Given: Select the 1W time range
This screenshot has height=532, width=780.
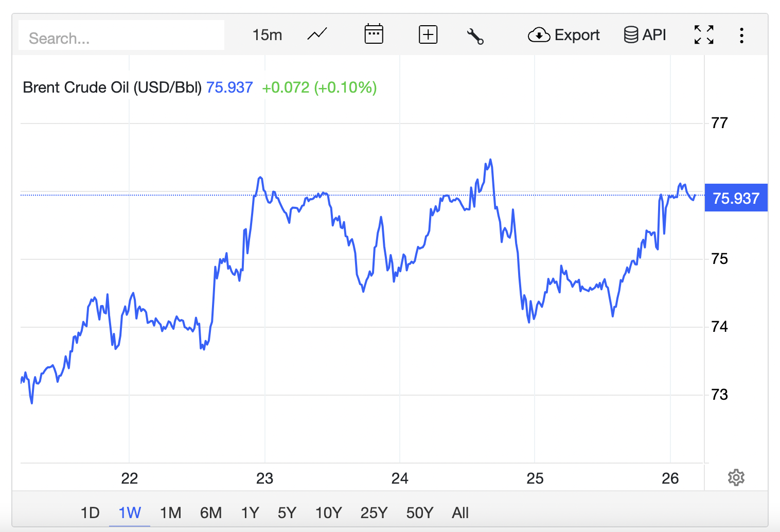Looking at the screenshot, I should [130, 512].
